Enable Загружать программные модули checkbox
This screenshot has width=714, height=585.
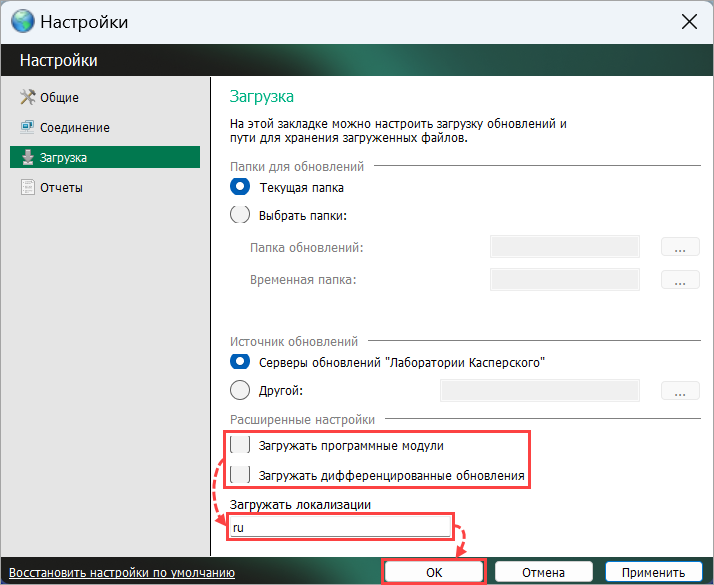pyautogui.click(x=240, y=445)
